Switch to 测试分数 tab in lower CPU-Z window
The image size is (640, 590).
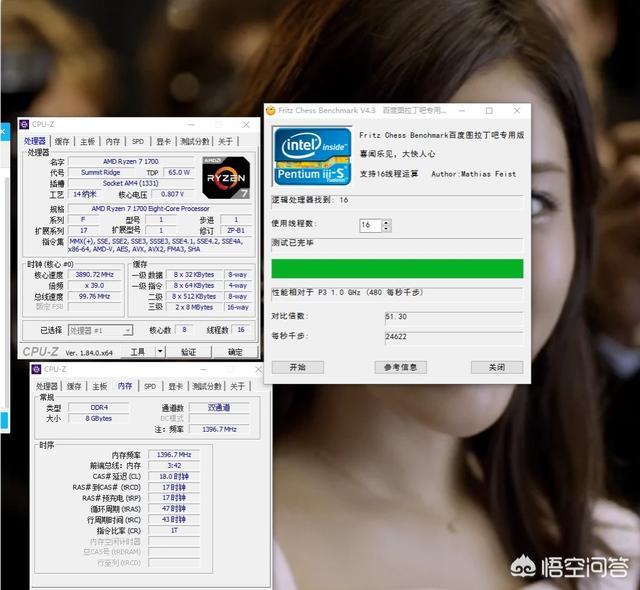click(207, 386)
